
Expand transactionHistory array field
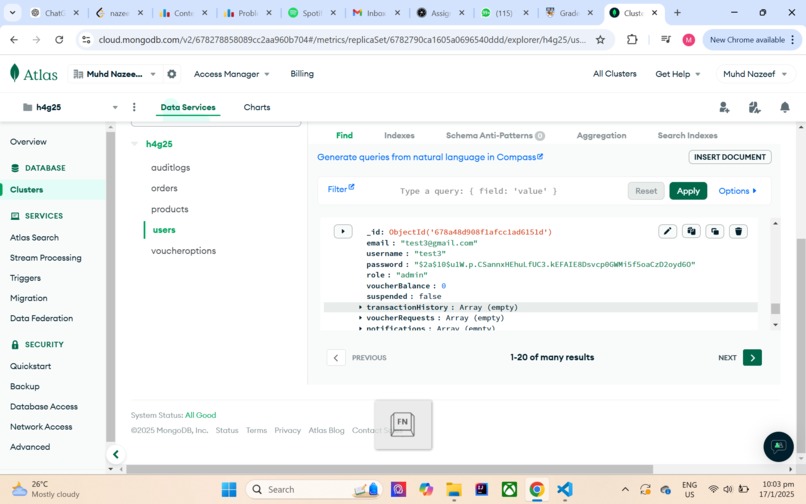point(360,307)
